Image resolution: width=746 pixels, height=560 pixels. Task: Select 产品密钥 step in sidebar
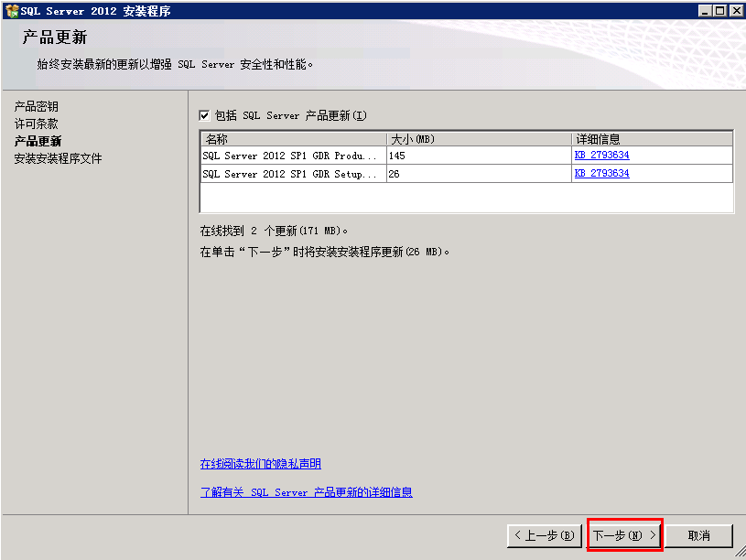point(37,106)
